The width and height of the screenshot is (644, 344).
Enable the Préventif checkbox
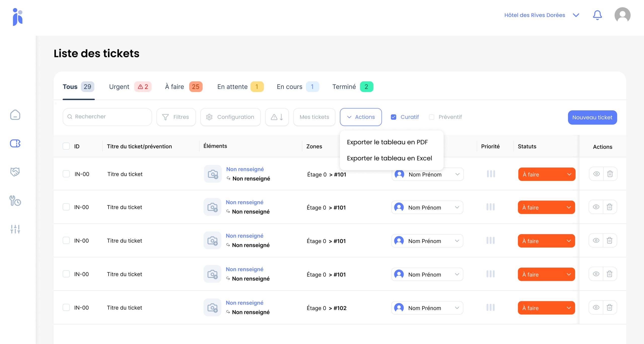tap(432, 117)
